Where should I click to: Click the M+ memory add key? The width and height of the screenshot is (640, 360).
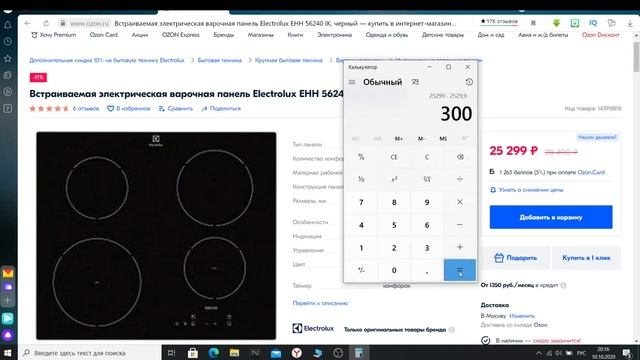point(399,139)
